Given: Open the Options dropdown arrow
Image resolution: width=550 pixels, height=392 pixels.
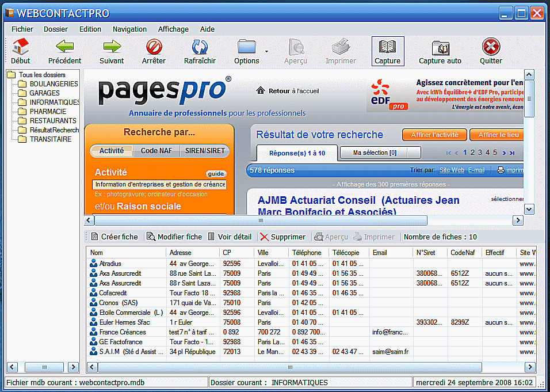Looking at the screenshot, I should coord(266,52).
